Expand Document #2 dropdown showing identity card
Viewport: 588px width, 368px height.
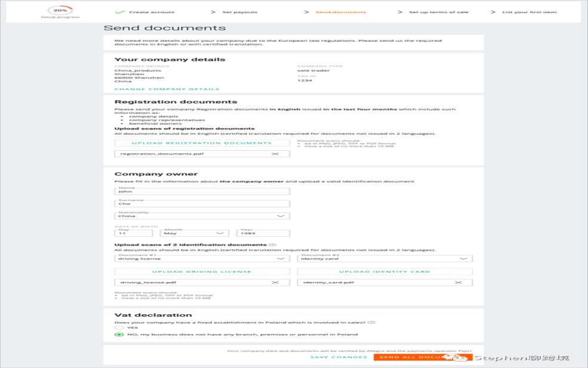pos(385,259)
